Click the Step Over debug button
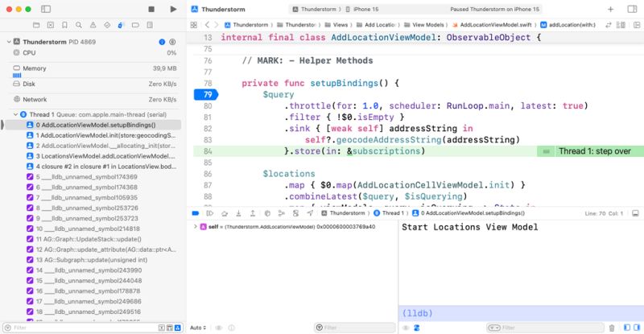This screenshot has width=644, height=334. pos(225,213)
